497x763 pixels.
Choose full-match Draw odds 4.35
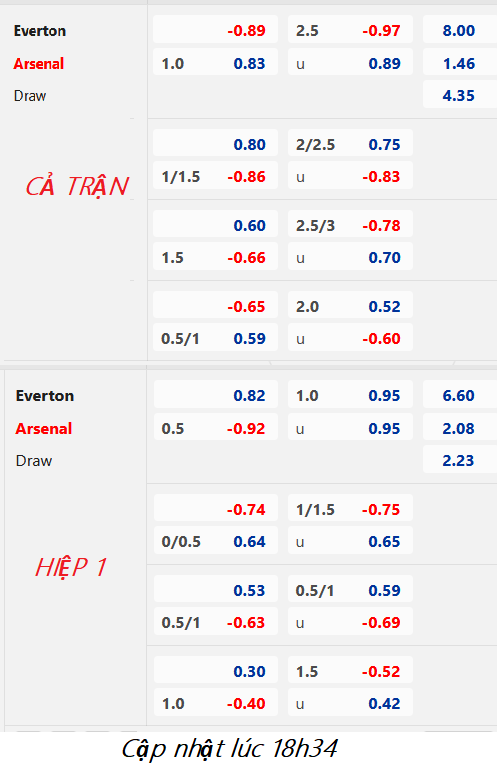(460, 95)
